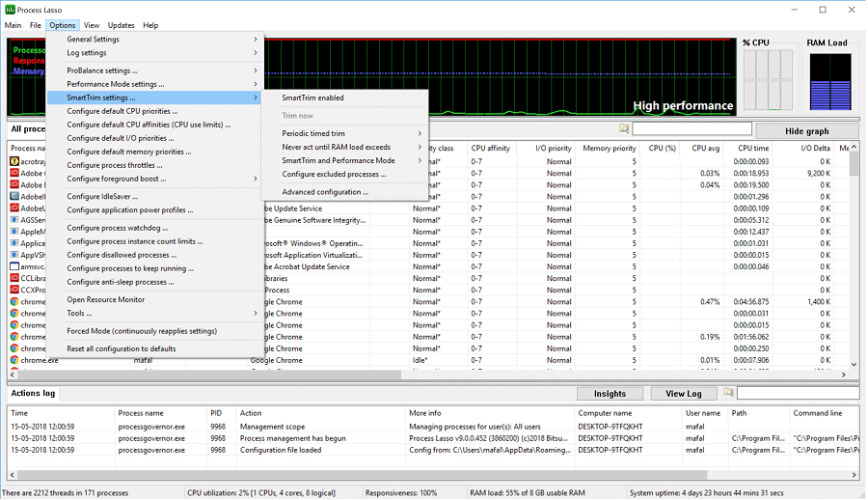Click the AGSSer process icon
The width and height of the screenshot is (868, 500).
coord(14,220)
